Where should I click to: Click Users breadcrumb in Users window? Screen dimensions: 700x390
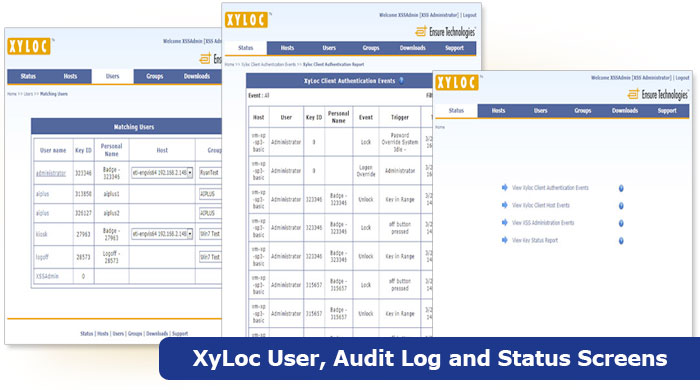point(28,94)
